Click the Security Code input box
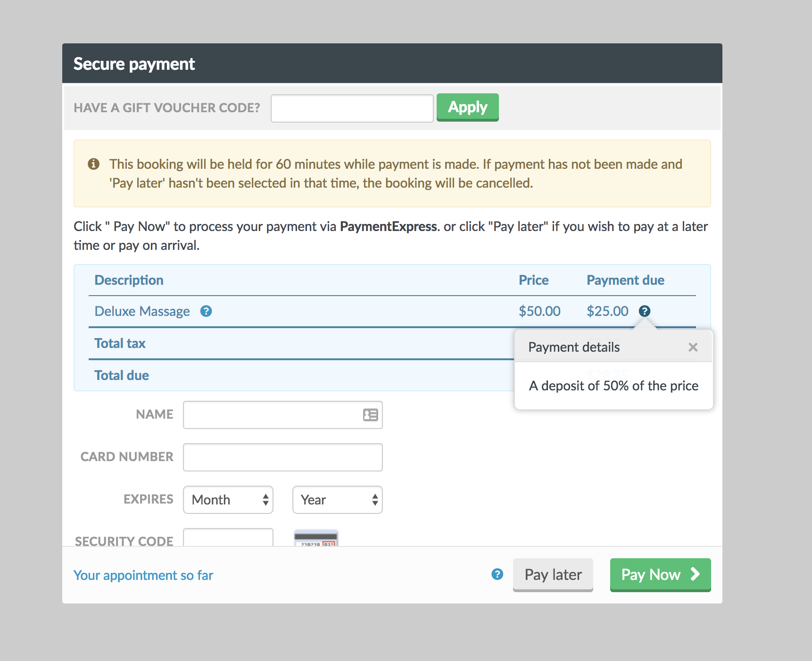The width and height of the screenshot is (812, 661). coord(228,538)
